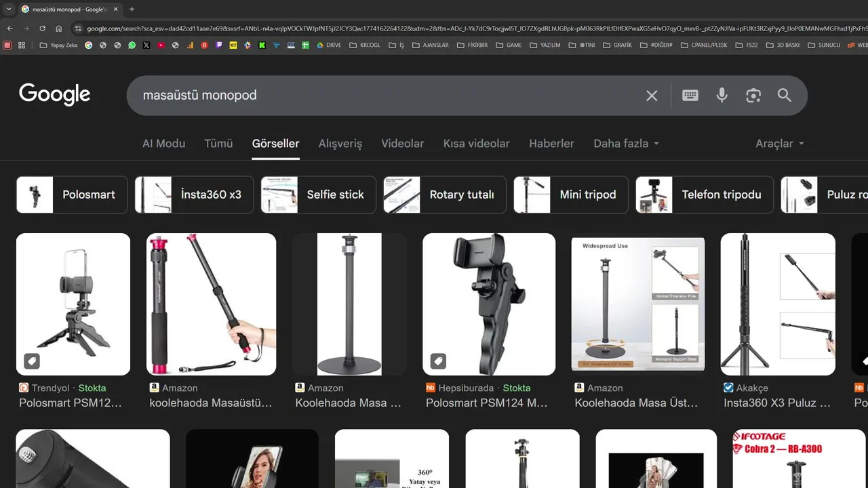The height and width of the screenshot is (488, 868).
Task: Filter by the Mini tripod chip
Action: tap(571, 195)
